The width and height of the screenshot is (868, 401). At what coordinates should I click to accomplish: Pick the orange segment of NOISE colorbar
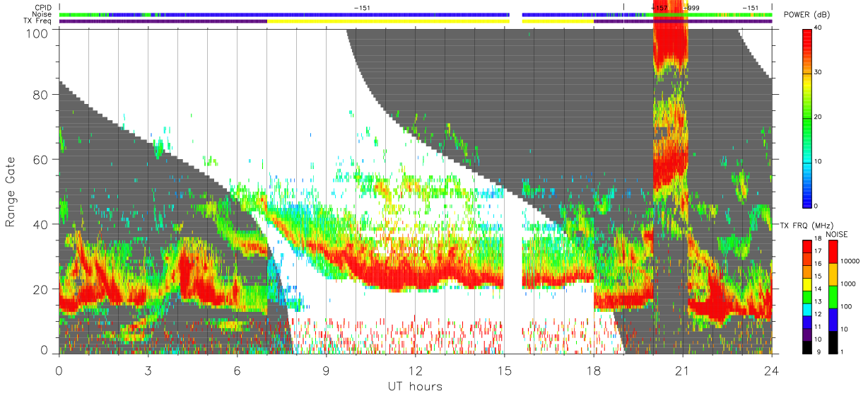(833, 274)
